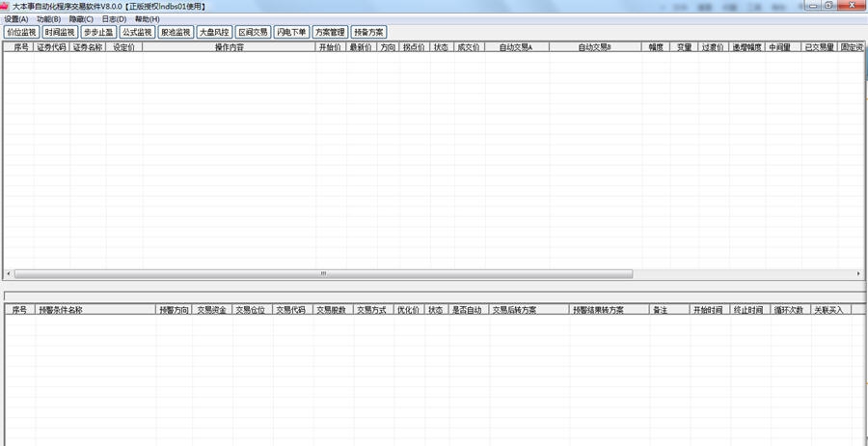
Task: Click the 交易后转方案 column header
Action: (529, 310)
